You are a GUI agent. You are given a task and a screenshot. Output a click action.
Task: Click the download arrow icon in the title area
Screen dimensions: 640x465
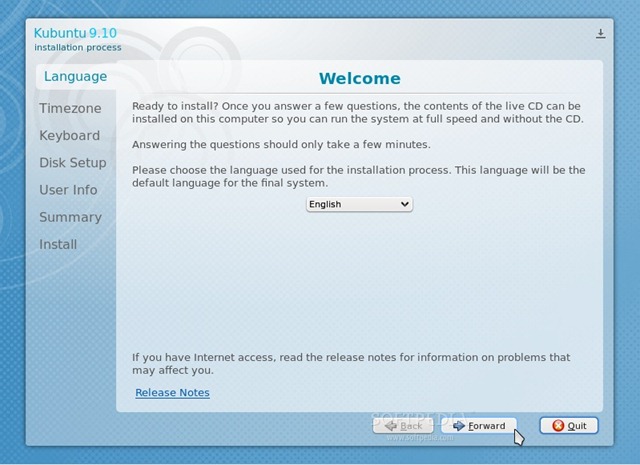tap(600, 33)
